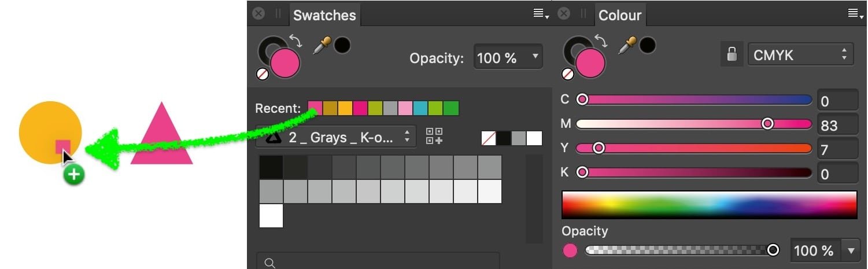Pick colour with Swatches panel eyedropper
The width and height of the screenshot is (868, 269).
coord(320,46)
